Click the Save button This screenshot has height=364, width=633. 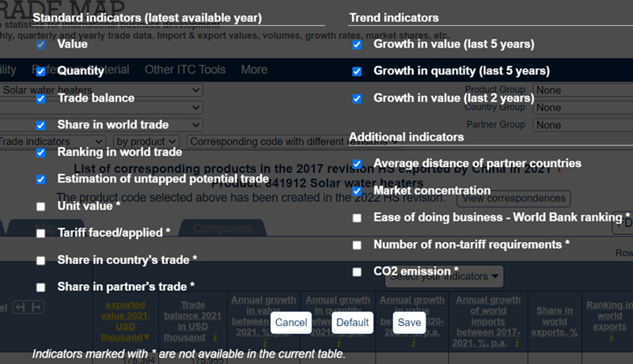click(409, 323)
